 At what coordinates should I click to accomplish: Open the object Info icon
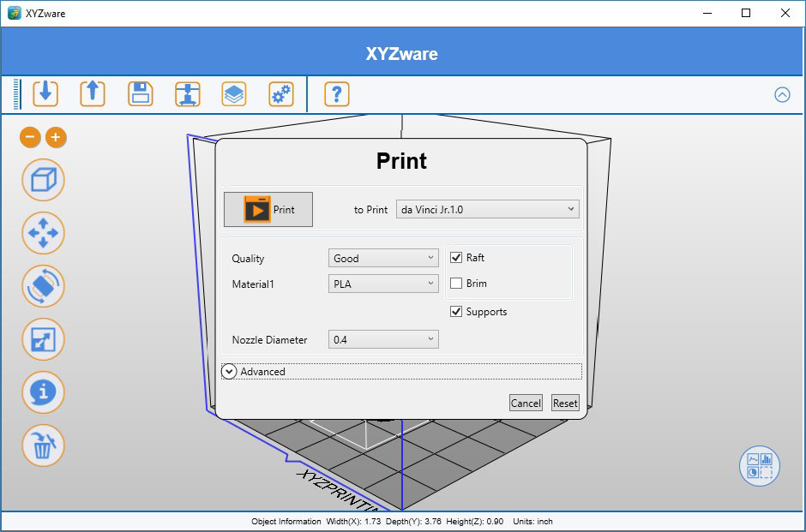[x=43, y=392]
